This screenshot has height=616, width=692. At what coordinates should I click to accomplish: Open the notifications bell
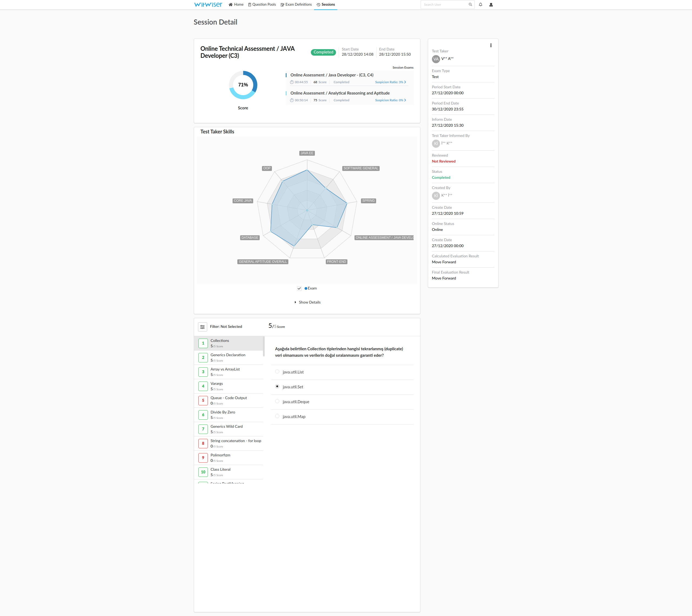[480, 4]
